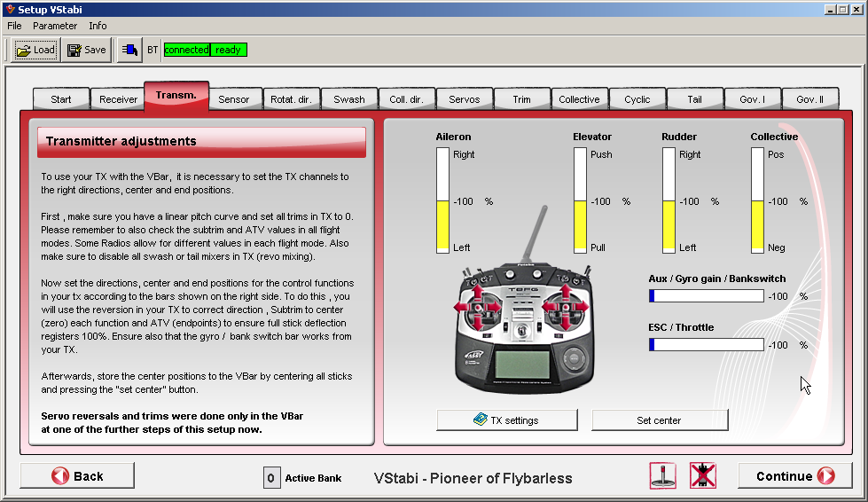Click the Load button with folder icon

pyautogui.click(x=35, y=50)
